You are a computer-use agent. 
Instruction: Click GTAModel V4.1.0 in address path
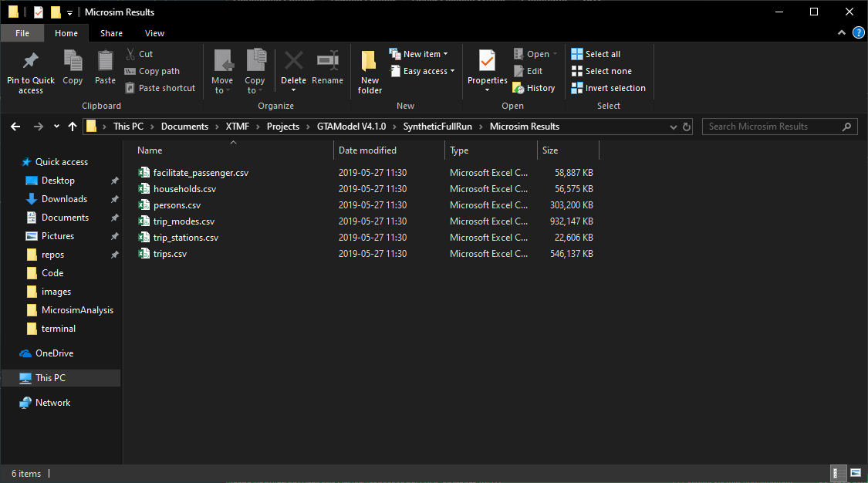[352, 127]
